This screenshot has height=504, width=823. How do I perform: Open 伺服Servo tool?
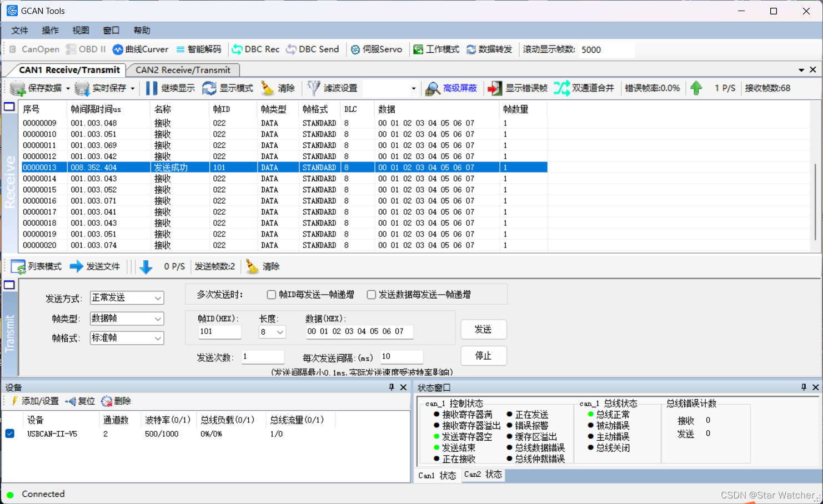(376, 49)
